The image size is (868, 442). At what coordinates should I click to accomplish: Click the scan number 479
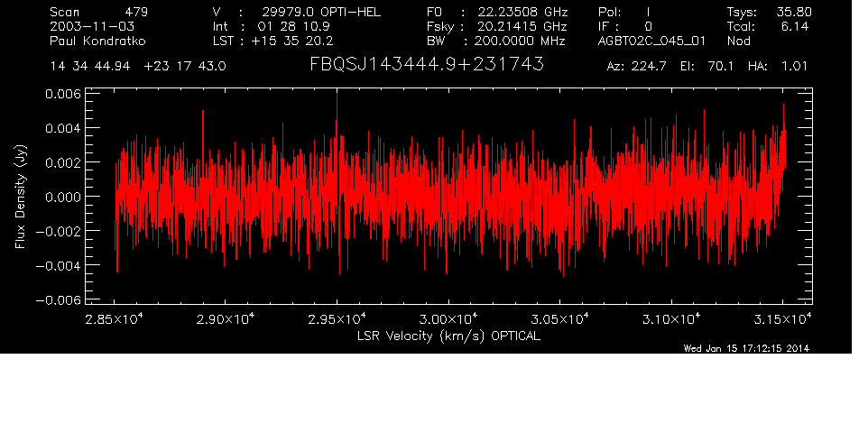click(x=136, y=12)
